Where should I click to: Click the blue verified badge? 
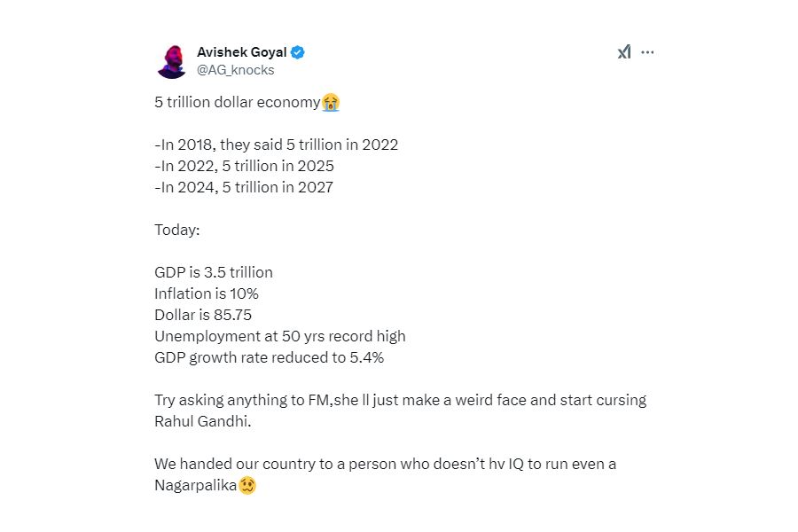point(299,52)
